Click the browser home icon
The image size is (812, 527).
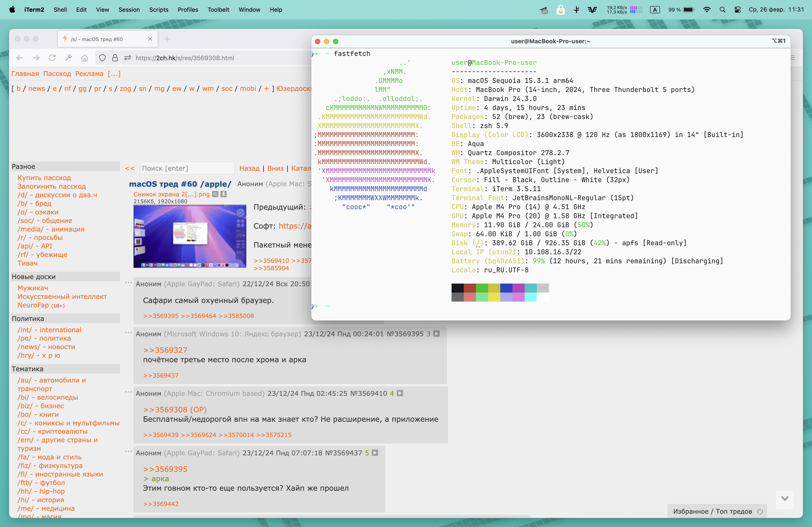(x=85, y=58)
